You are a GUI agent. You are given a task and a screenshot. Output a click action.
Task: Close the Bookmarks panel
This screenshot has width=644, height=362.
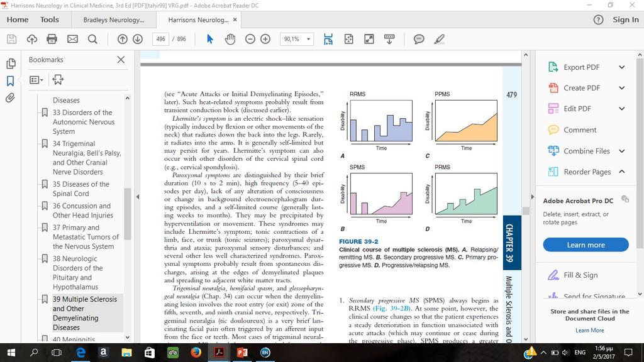[121, 60]
